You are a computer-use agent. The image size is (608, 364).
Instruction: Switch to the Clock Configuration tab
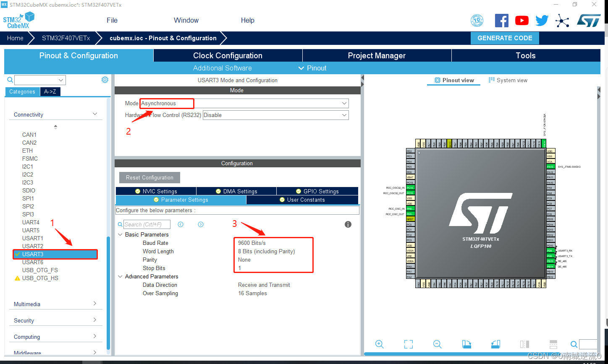[227, 55]
